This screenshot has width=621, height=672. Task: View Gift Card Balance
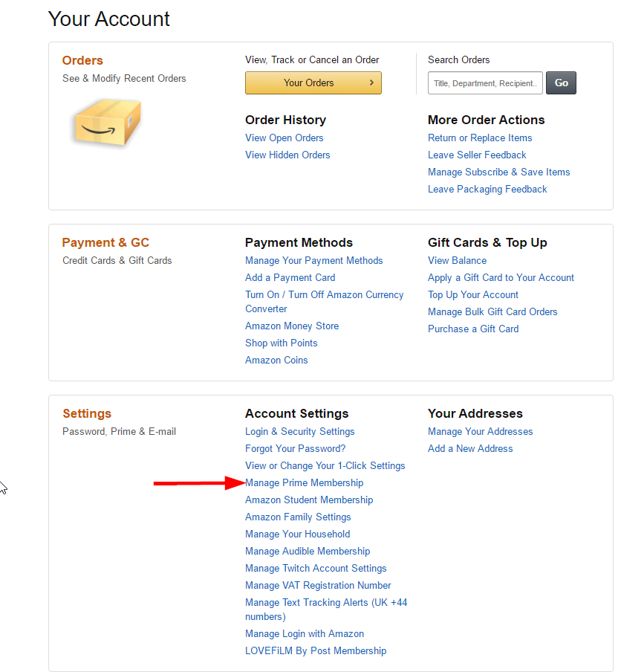click(x=456, y=260)
